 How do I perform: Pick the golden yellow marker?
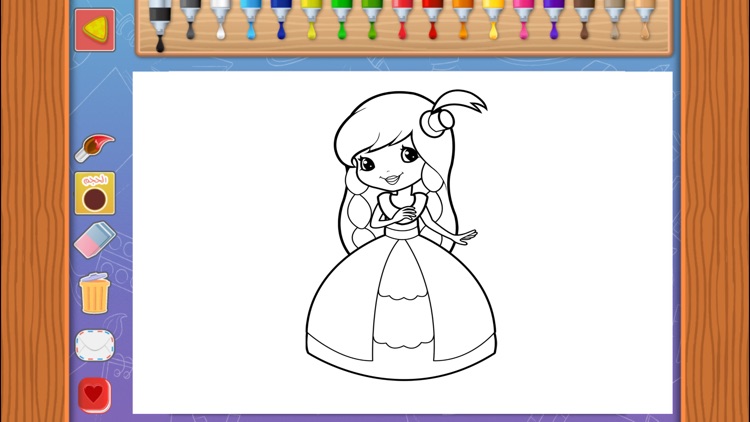493,19
